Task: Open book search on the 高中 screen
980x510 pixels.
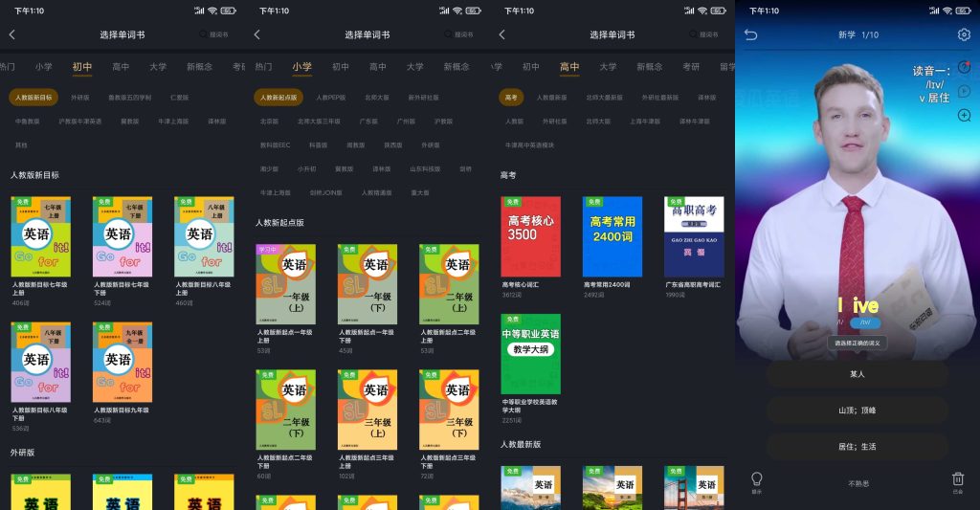Action: pos(703,34)
